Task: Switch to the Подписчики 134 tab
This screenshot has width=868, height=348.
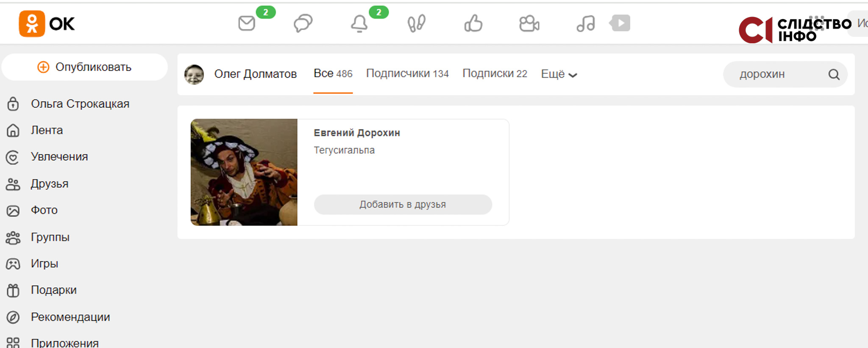Action: click(x=407, y=74)
